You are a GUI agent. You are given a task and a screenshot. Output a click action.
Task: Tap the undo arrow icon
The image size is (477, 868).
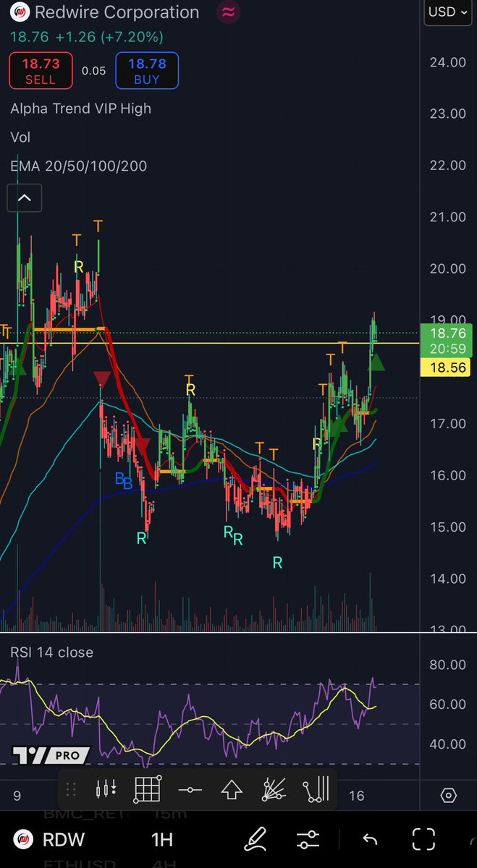(370, 840)
